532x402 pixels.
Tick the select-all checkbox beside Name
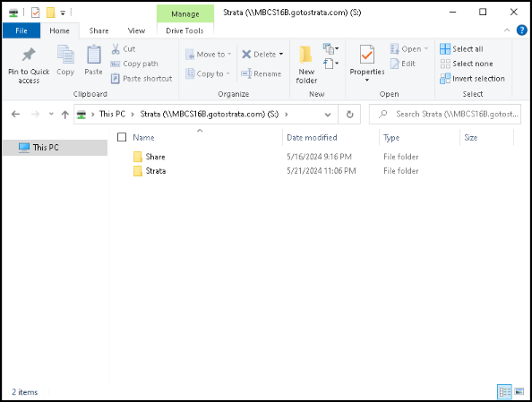coord(122,137)
